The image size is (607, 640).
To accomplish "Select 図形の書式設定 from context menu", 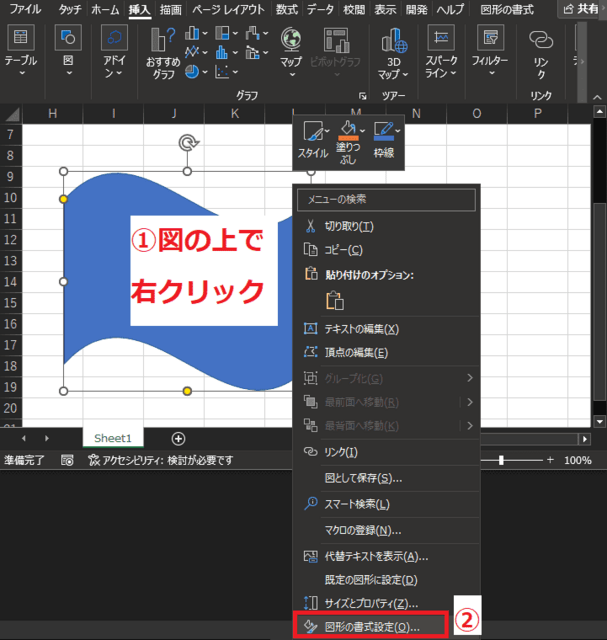I will [x=372, y=627].
